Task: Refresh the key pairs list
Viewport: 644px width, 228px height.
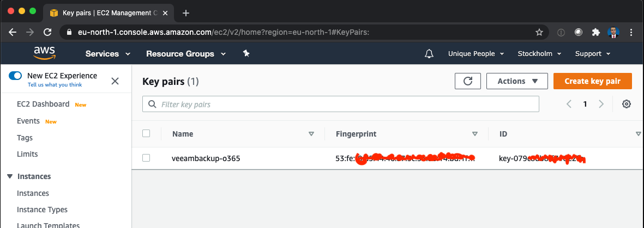Action: coord(468,81)
